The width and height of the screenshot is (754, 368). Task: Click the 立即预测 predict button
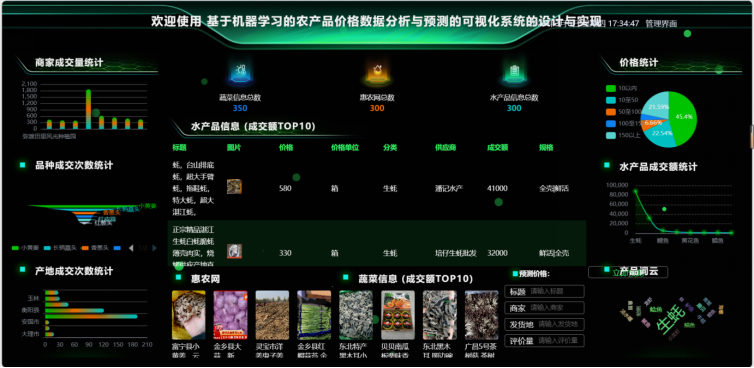point(628,272)
